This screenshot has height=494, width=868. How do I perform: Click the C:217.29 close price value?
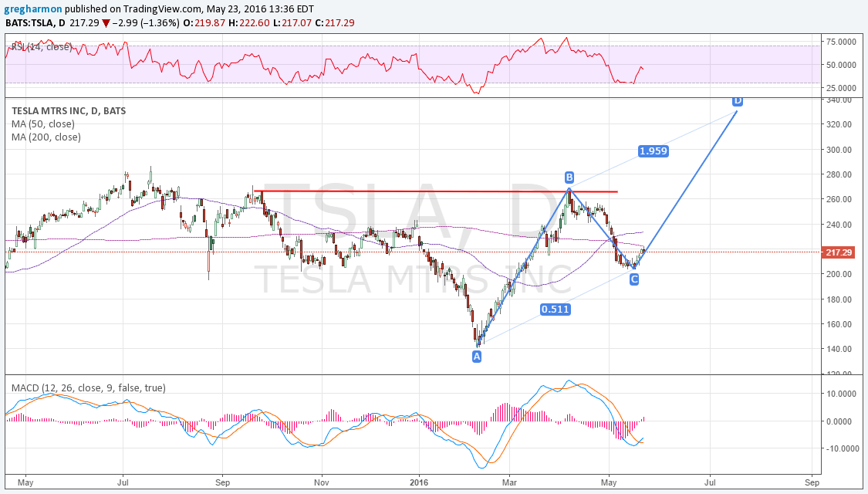[x=334, y=23]
